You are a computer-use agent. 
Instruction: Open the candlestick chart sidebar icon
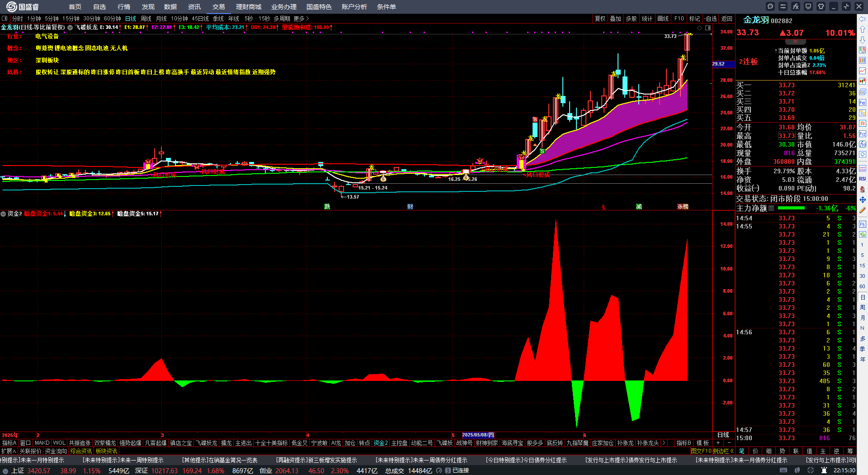coord(863,81)
